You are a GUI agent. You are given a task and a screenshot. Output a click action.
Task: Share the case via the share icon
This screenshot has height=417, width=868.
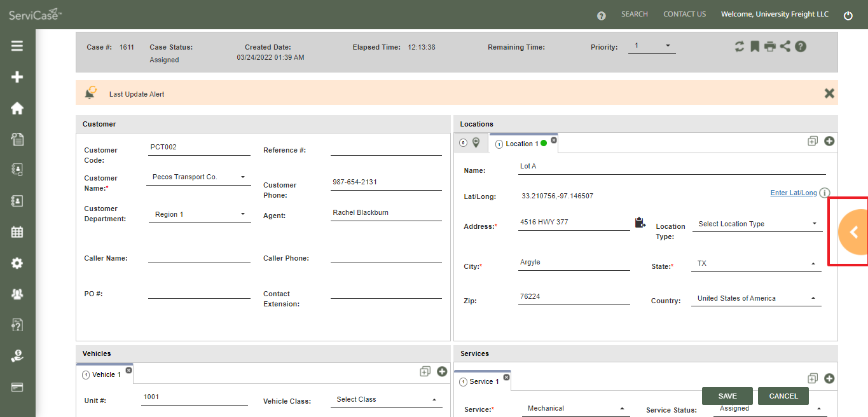[785, 46]
